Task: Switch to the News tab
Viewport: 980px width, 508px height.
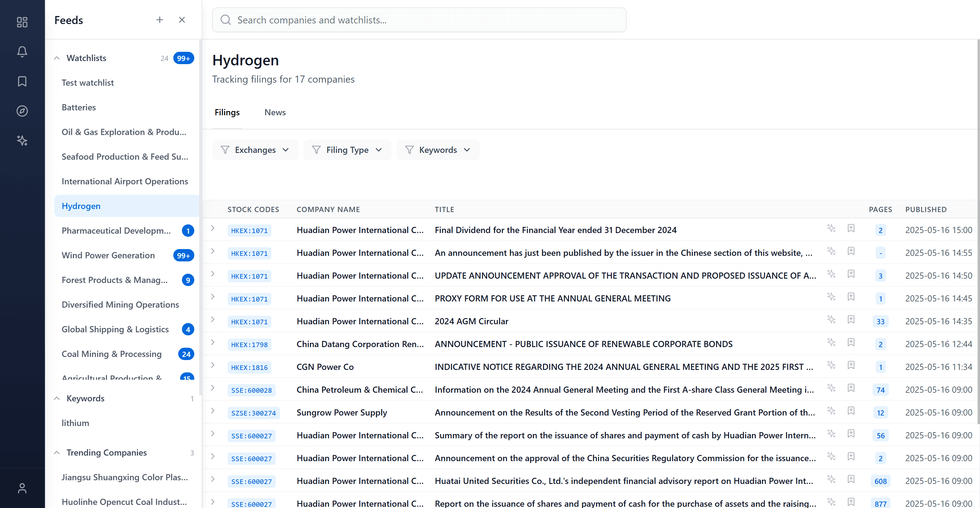Action: point(275,112)
